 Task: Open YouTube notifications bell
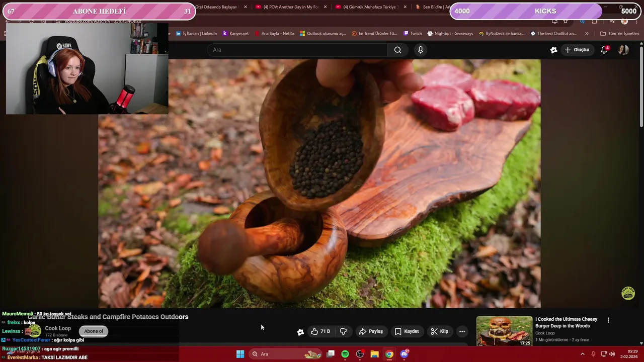pos(605,50)
